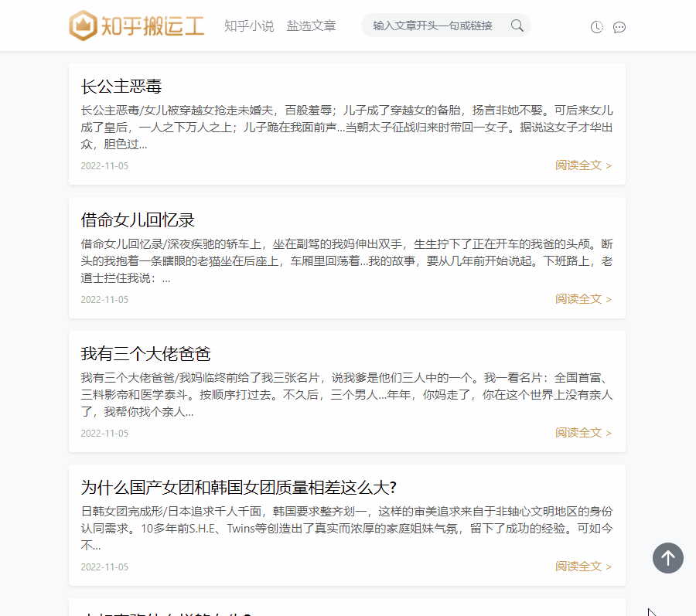Click the magnifier search icon

point(517,26)
